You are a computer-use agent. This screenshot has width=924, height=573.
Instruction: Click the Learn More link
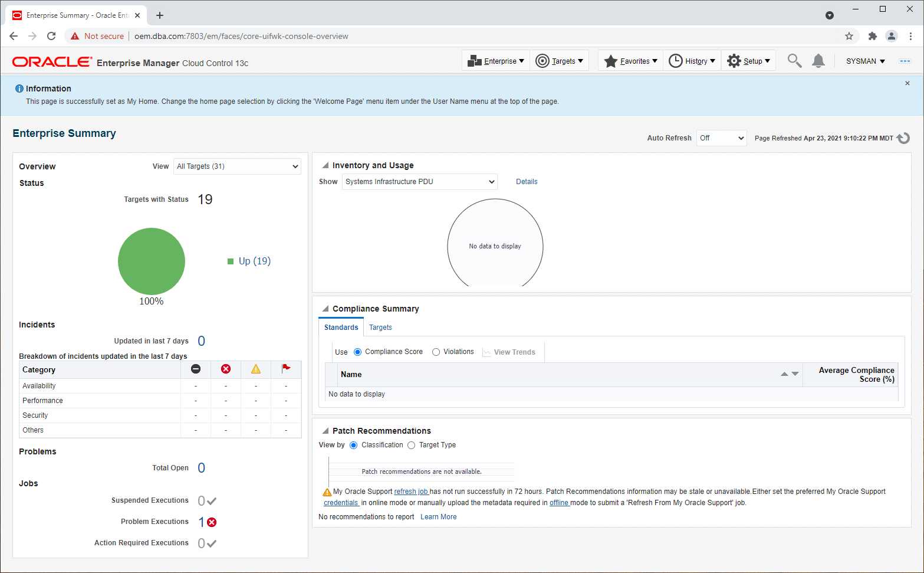439,517
